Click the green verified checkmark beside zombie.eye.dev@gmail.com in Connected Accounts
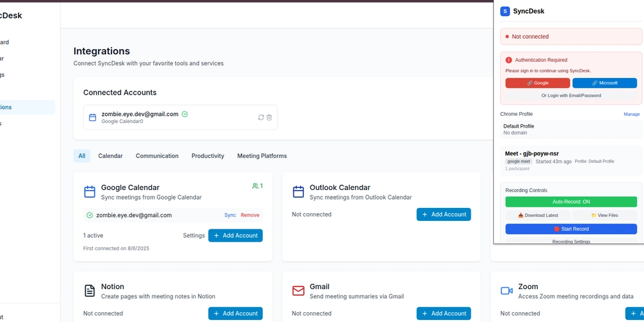The image size is (644, 322). click(185, 114)
